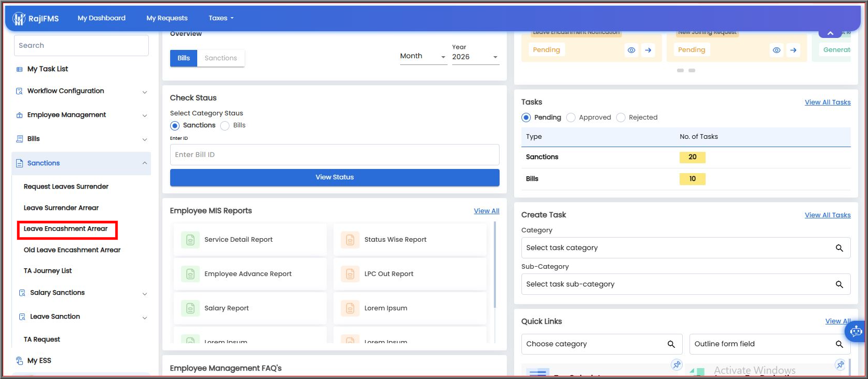Image resolution: width=868 pixels, height=379 pixels.
Task: Open View All Tasks link in Tasks panel
Action: click(x=827, y=102)
